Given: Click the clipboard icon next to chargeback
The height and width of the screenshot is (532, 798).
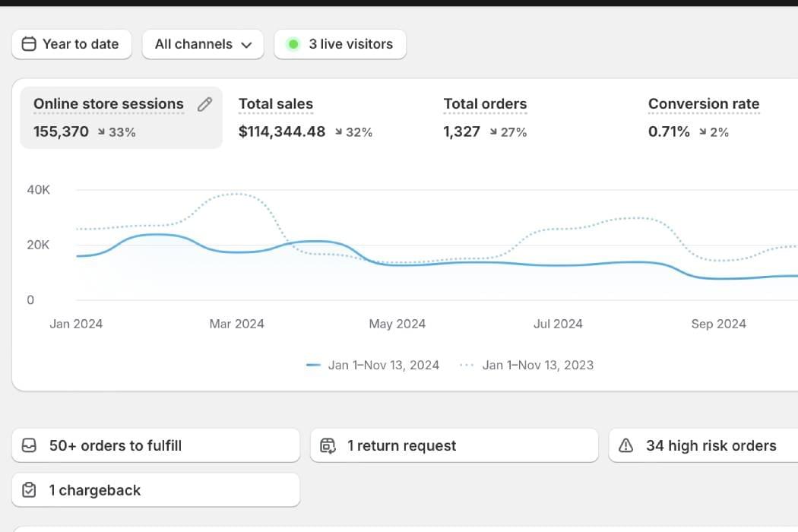Looking at the screenshot, I should 30,490.
